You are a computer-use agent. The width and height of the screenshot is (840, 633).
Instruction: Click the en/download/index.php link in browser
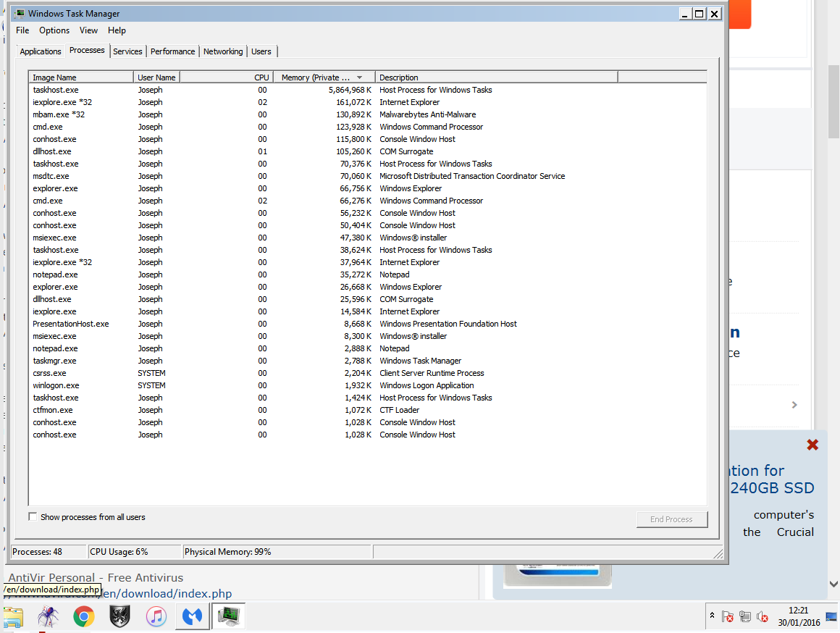point(167,593)
